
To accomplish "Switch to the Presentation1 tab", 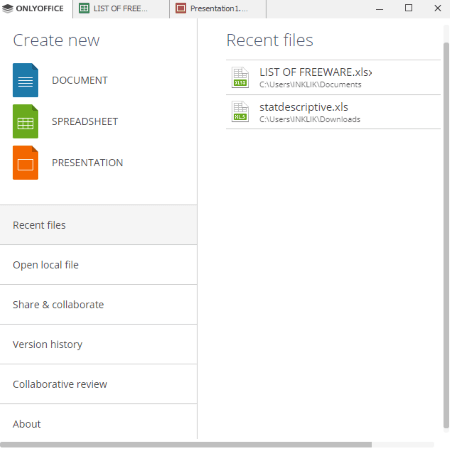I will (x=218, y=9).
